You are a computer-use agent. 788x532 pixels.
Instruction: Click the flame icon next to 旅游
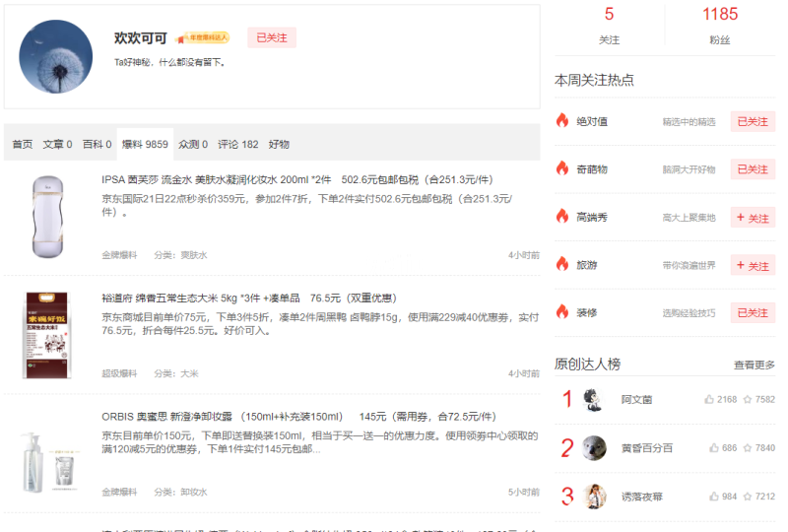(x=562, y=265)
